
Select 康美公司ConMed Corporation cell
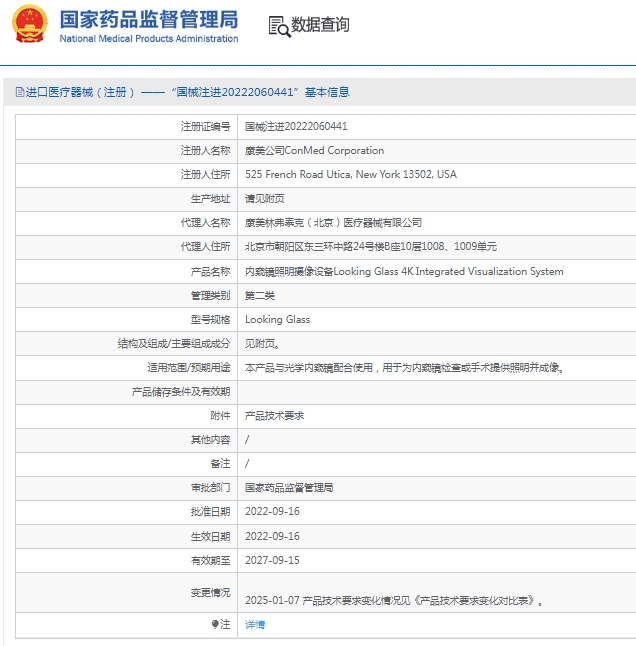[314, 150]
